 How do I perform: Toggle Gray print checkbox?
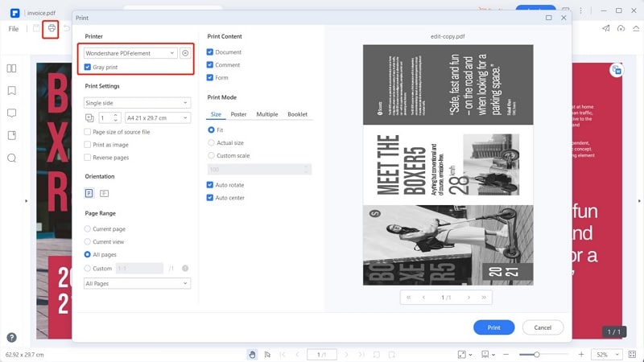pyautogui.click(x=88, y=67)
